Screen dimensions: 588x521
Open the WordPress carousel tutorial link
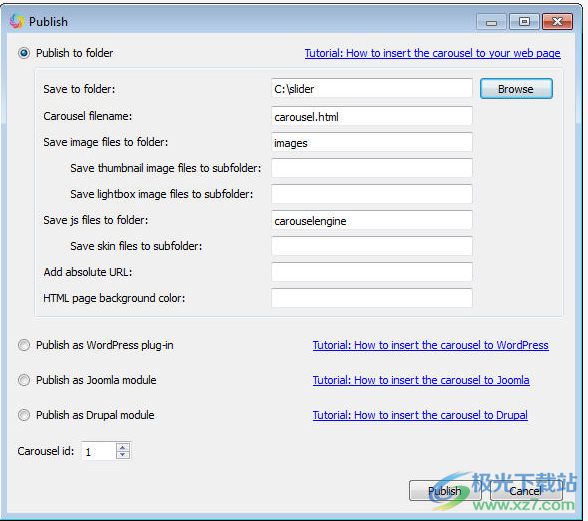(430, 345)
